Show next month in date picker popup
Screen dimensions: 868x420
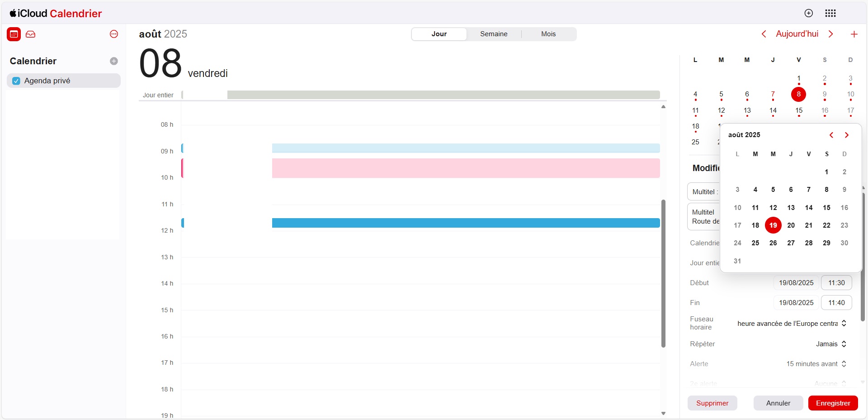[x=847, y=135]
